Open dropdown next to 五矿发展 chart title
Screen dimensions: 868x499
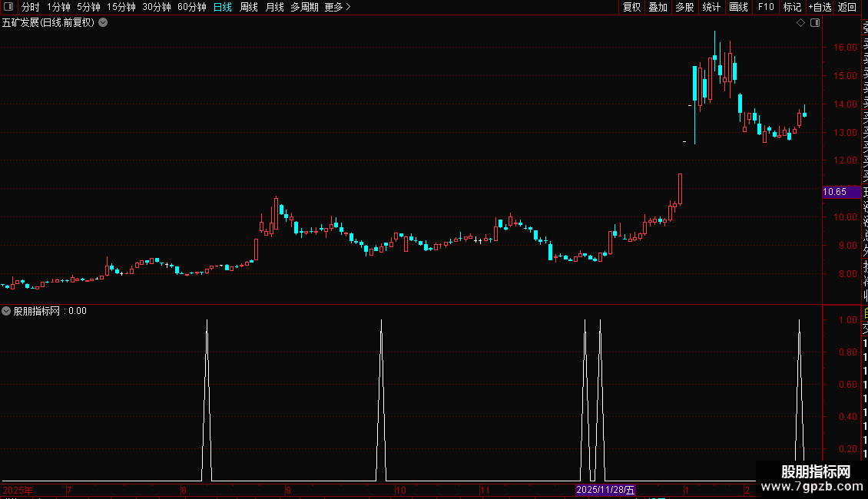103,23
